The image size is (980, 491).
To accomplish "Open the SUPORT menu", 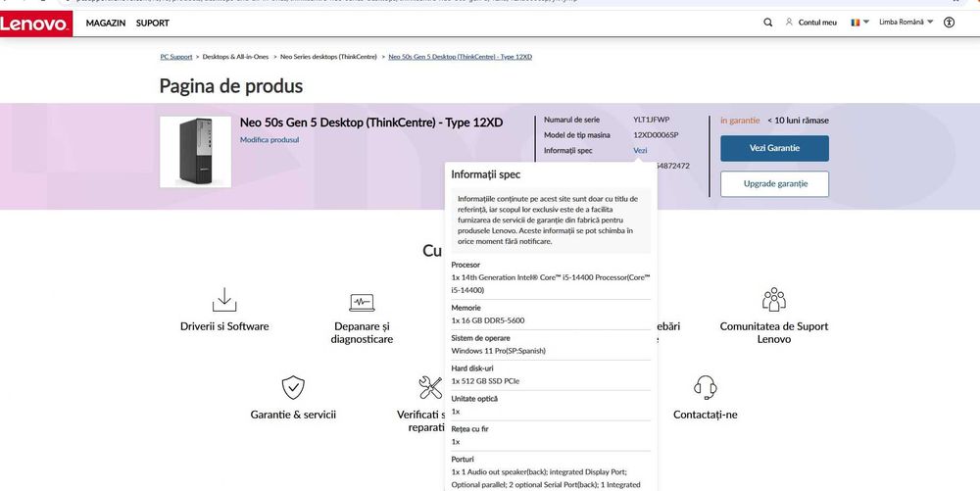I will (153, 24).
